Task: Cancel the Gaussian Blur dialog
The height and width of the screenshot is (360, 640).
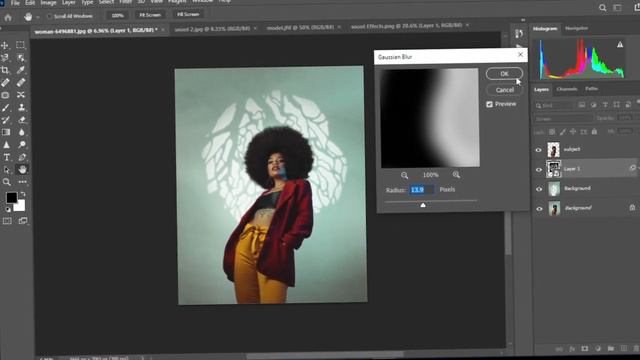Action: pos(504,90)
